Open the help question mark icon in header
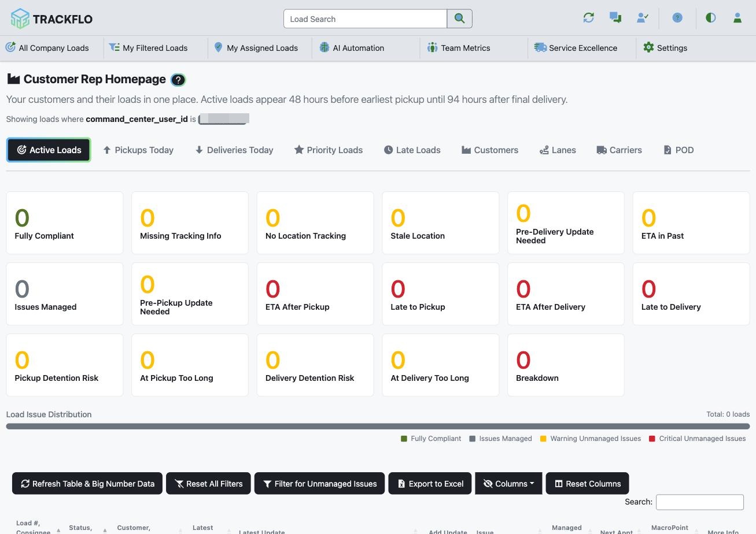Viewport: 756px width, 534px height. click(677, 18)
